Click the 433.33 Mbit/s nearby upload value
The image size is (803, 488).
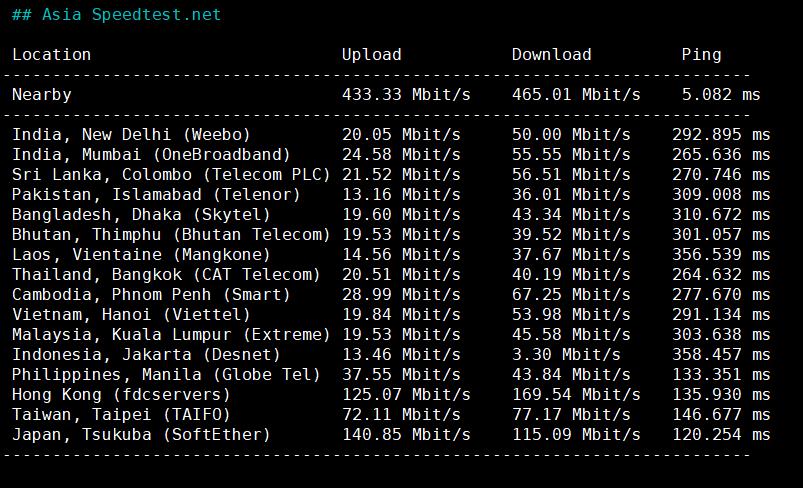coord(405,95)
